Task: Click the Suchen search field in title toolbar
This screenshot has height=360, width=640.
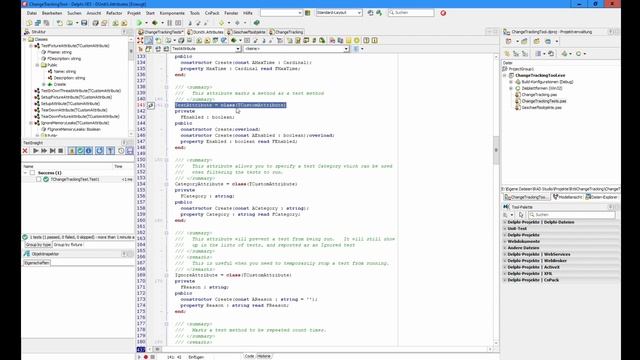Action: coord(411,13)
